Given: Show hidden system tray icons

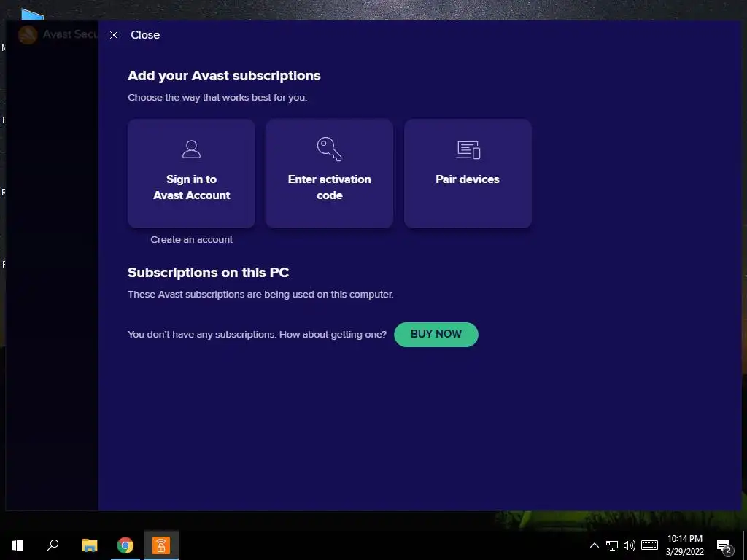Looking at the screenshot, I should (594, 545).
